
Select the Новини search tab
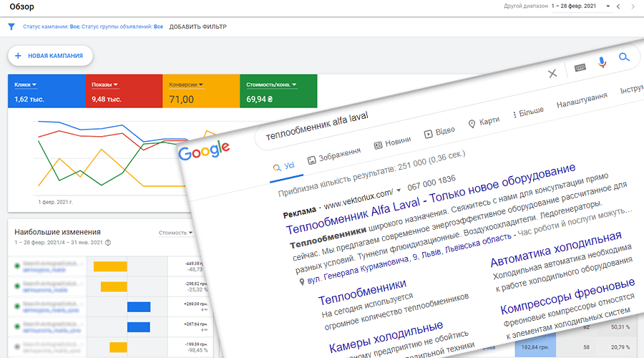(393, 142)
